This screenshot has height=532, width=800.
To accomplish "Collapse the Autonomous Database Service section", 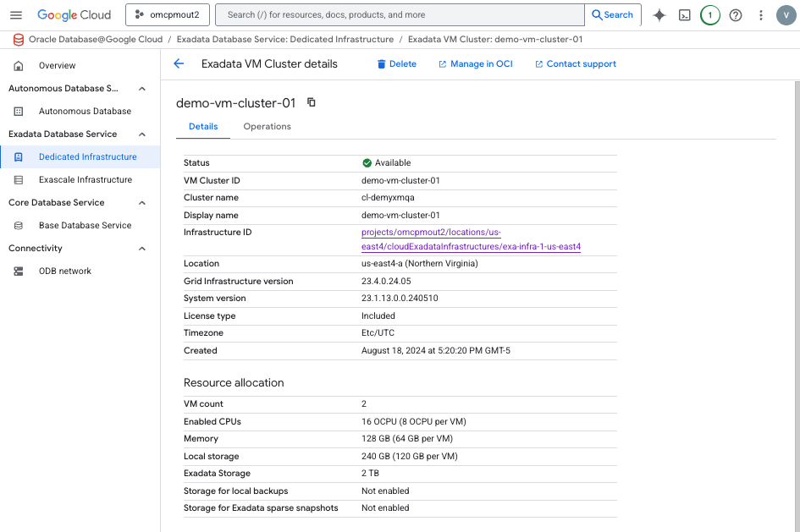I will [141, 88].
